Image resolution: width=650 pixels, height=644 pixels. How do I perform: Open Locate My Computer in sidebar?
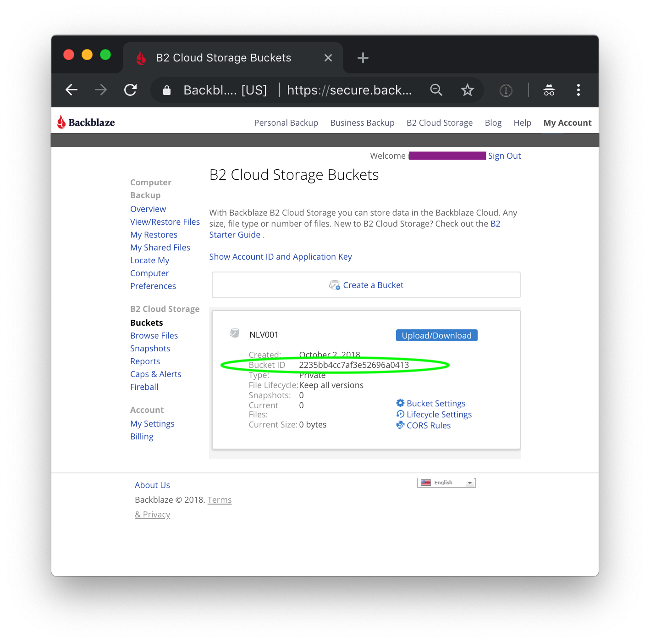pos(150,267)
